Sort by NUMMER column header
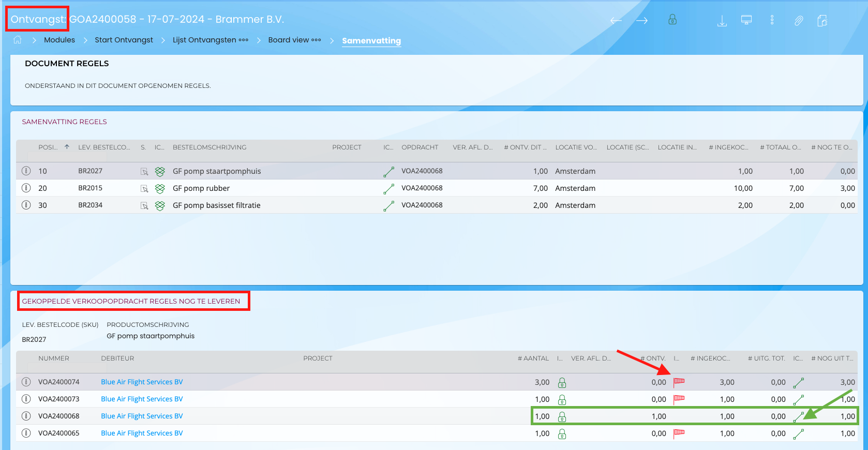The width and height of the screenshot is (868, 450). [54, 358]
